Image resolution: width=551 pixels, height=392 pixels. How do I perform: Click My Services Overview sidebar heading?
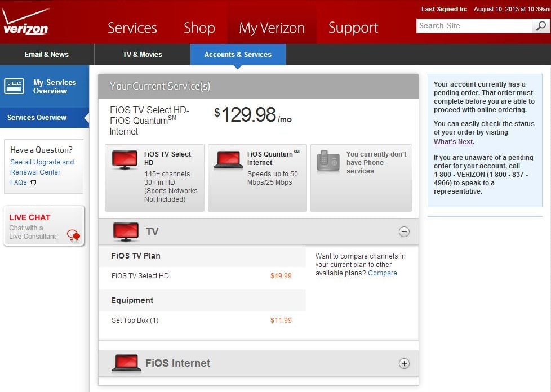pyautogui.click(x=55, y=86)
